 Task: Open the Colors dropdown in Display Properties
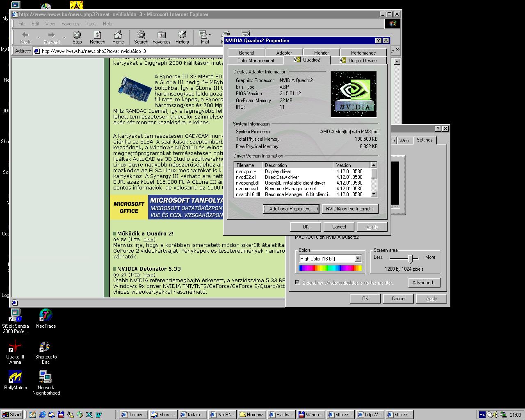[x=358, y=259]
